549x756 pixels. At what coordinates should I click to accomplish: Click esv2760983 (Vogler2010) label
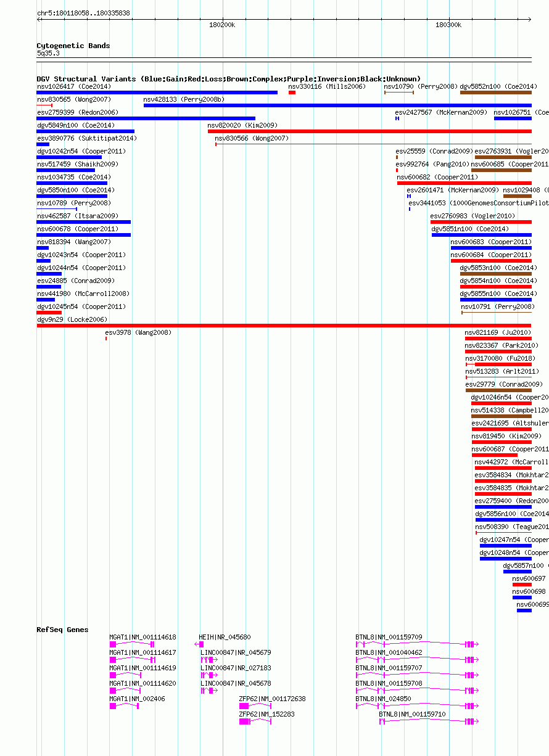(472, 216)
